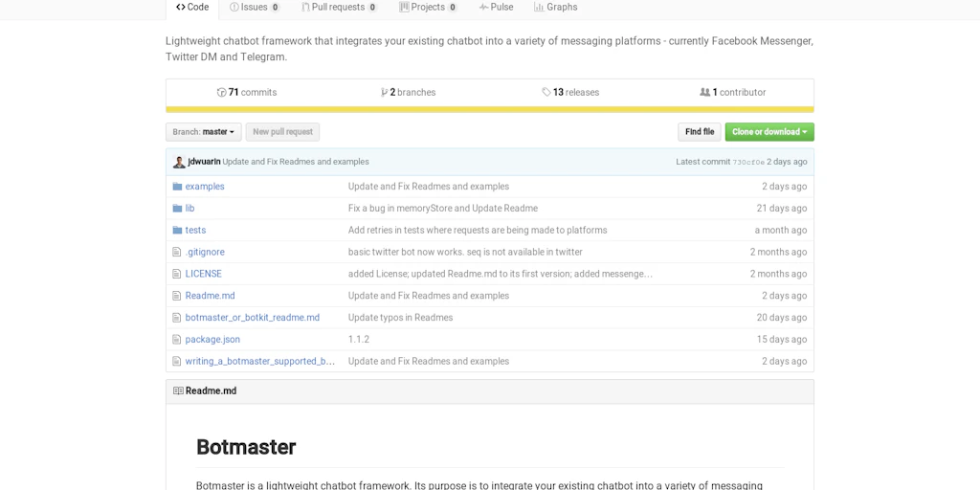Image resolution: width=980 pixels, height=490 pixels.
Task: Click the commits history icon
Action: tap(221, 93)
